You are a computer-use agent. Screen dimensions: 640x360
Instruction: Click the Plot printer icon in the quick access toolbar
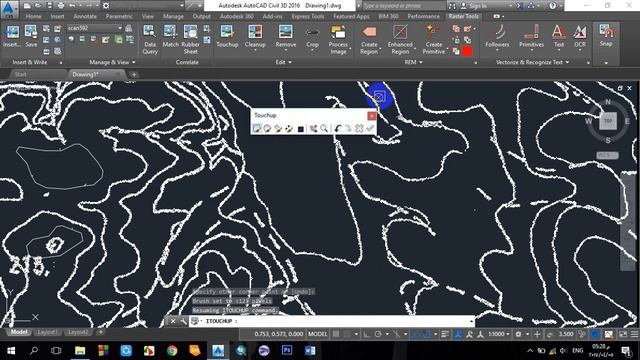(x=61, y=6)
